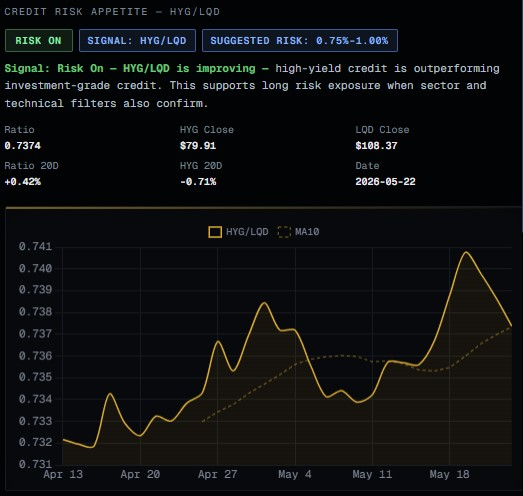The width and height of the screenshot is (523, 496).
Task: Select the Ratio value 0.7374
Action: 22,146
